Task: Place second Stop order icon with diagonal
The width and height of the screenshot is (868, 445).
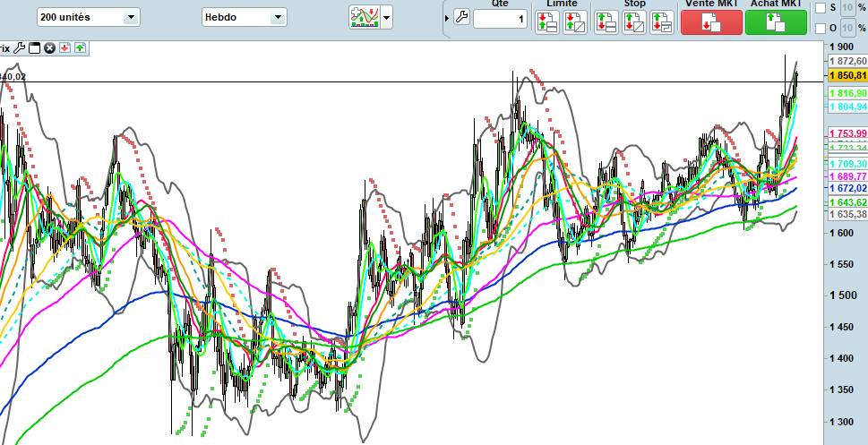Action: click(634, 22)
